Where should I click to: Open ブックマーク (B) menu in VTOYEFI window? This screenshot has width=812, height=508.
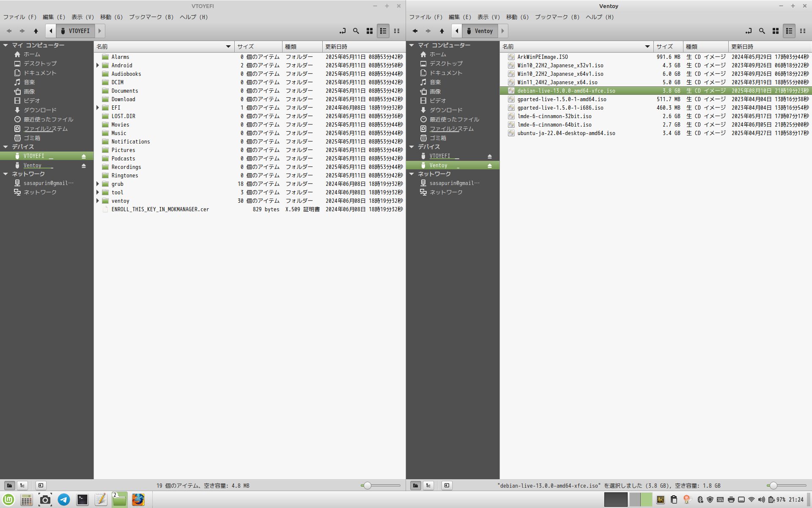point(151,17)
